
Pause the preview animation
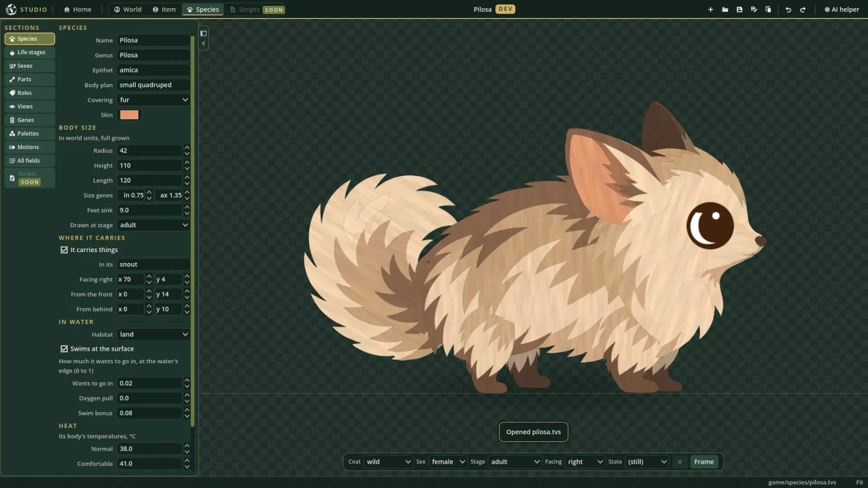tap(679, 462)
